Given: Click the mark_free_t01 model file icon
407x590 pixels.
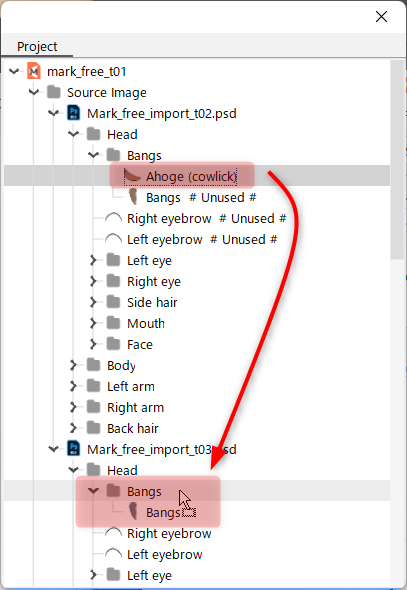Looking at the screenshot, I should click(34, 71).
